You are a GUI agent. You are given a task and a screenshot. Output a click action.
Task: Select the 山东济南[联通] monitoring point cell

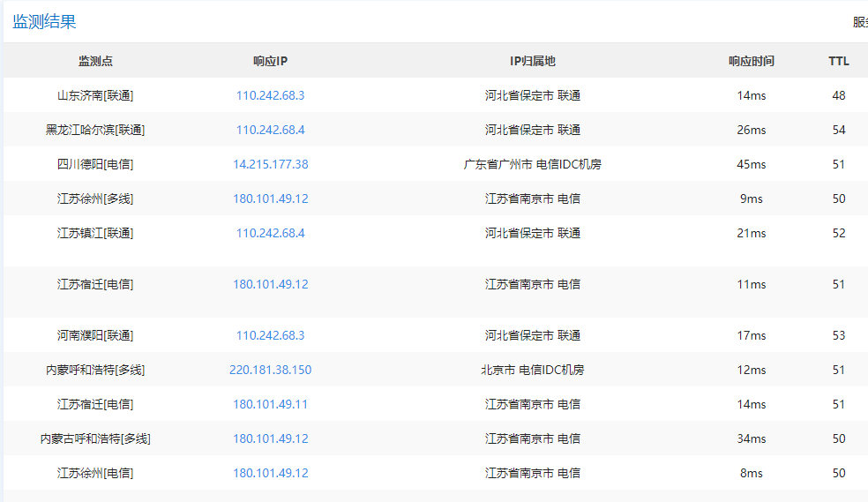[95, 95]
